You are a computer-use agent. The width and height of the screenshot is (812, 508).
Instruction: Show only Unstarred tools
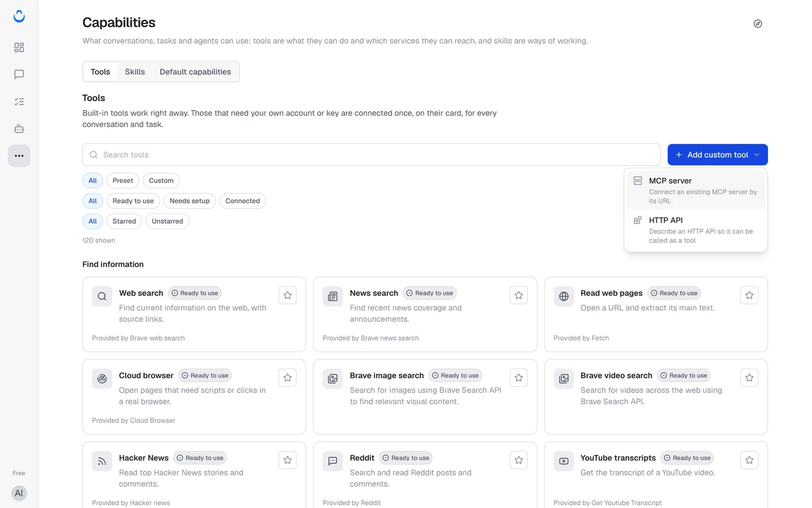167,221
